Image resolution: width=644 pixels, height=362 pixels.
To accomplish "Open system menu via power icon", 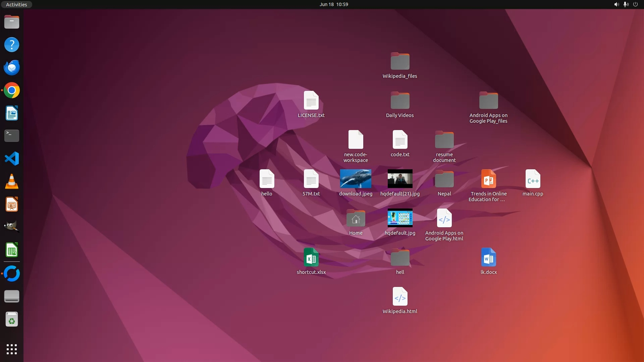I will [x=635, y=4].
